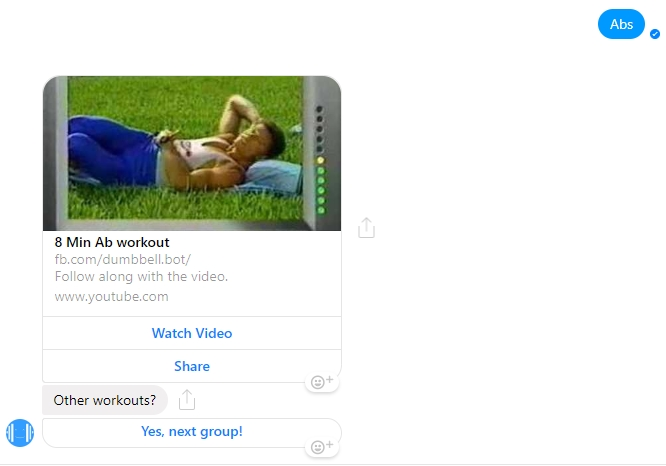Click 'Follow along with the video.' description

[x=141, y=277]
